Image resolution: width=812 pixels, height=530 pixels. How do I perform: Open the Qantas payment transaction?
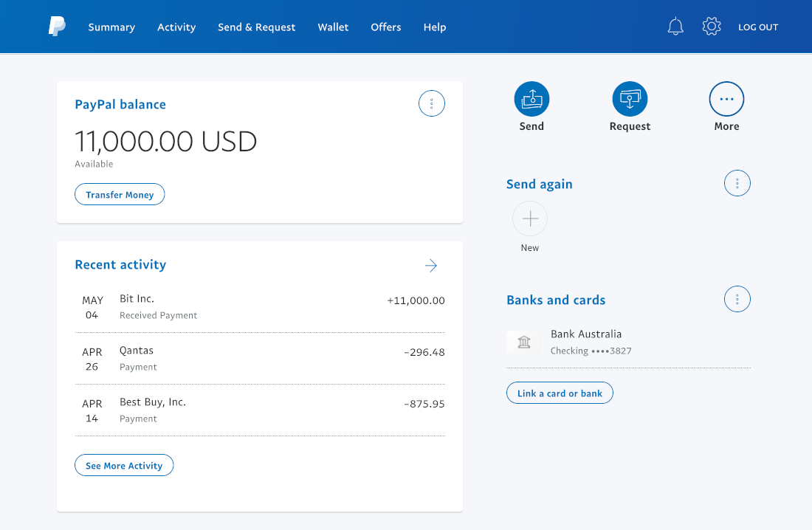pos(260,359)
